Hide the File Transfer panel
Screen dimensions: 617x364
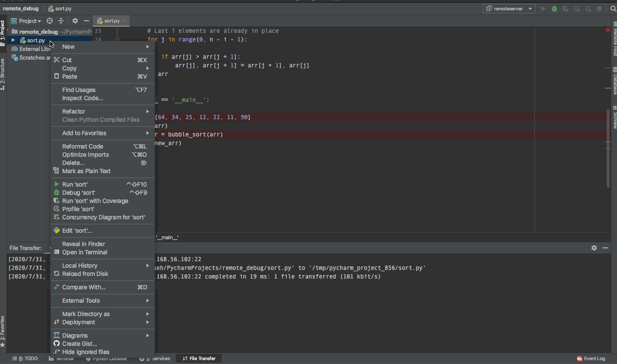(x=605, y=248)
